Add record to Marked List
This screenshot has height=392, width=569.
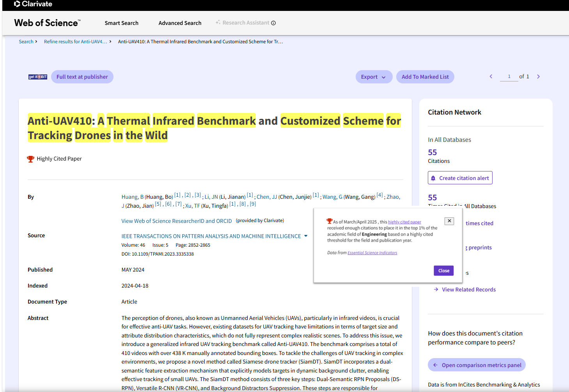(425, 77)
